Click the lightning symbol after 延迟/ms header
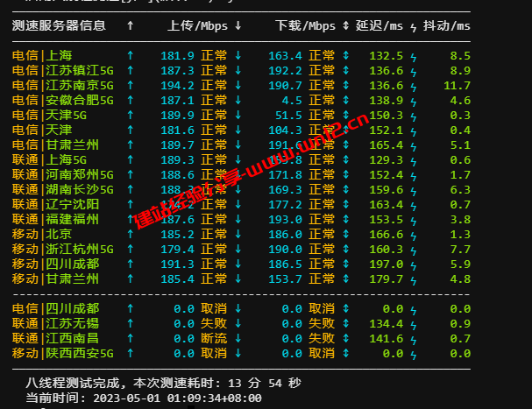This screenshot has height=409, width=532. pyautogui.click(x=414, y=25)
